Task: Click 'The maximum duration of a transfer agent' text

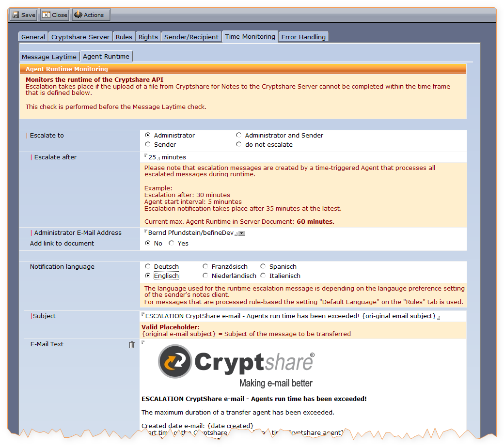Action: (x=238, y=412)
